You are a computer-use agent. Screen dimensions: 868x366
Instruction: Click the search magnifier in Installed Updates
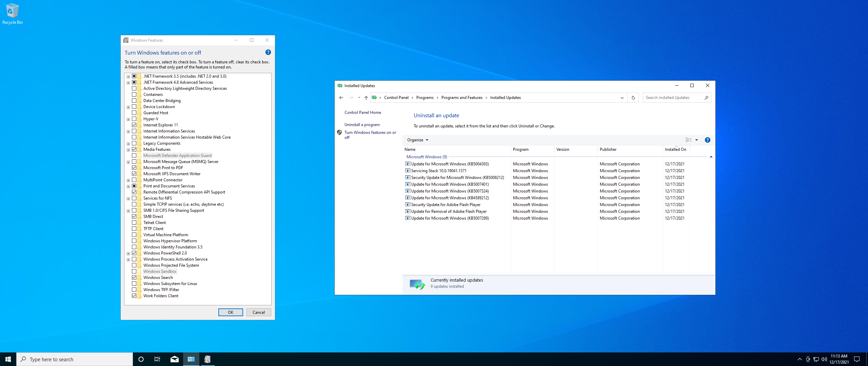706,98
